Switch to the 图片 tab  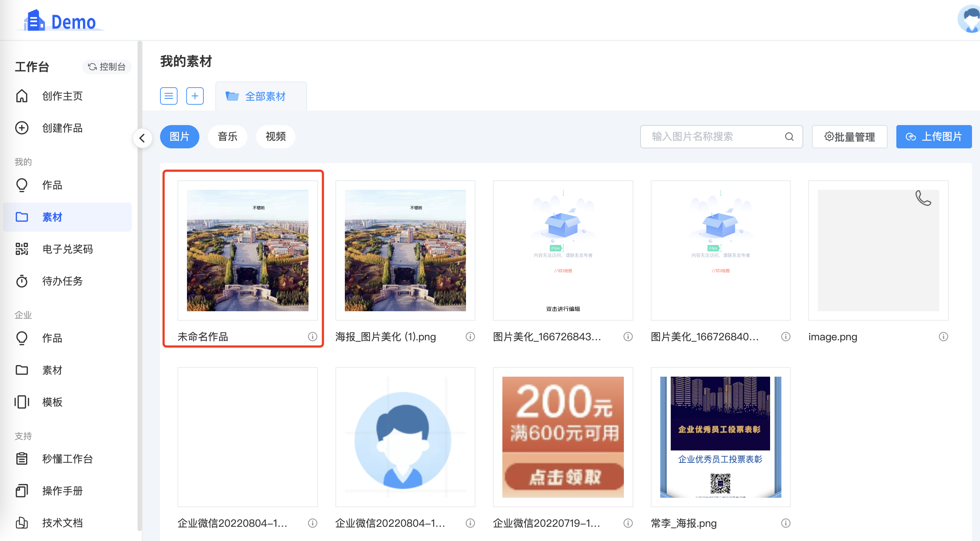point(180,136)
